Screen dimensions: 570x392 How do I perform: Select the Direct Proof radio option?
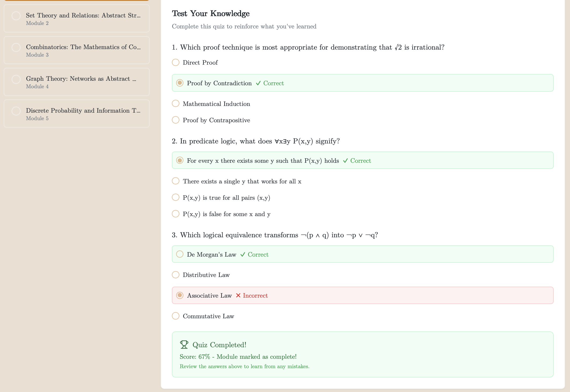tap(176, 62)
